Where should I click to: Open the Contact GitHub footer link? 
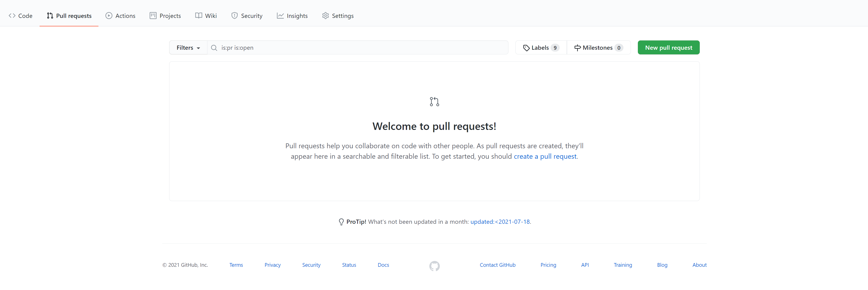497,265
